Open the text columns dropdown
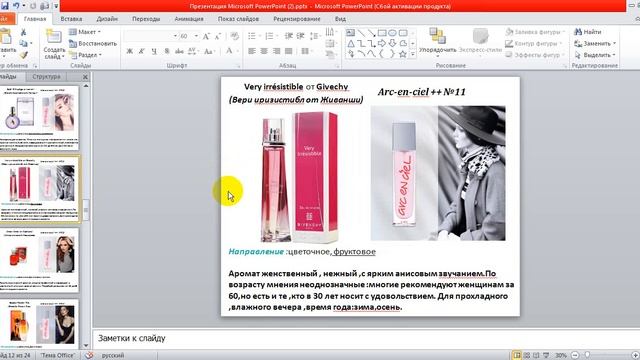This screenshot has height=360, width=640. point(306,51)
